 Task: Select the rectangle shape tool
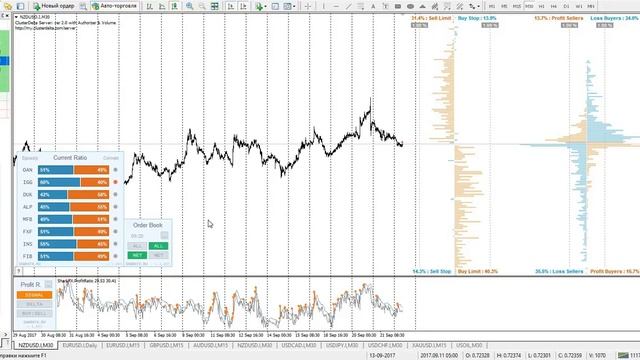click(398, 6)
